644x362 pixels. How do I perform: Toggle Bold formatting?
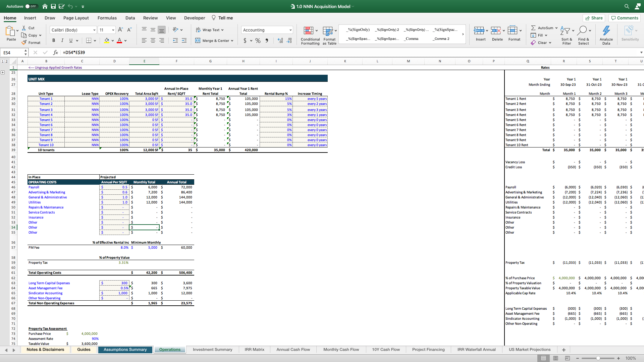pyautogui.click(x=53, y=41)
